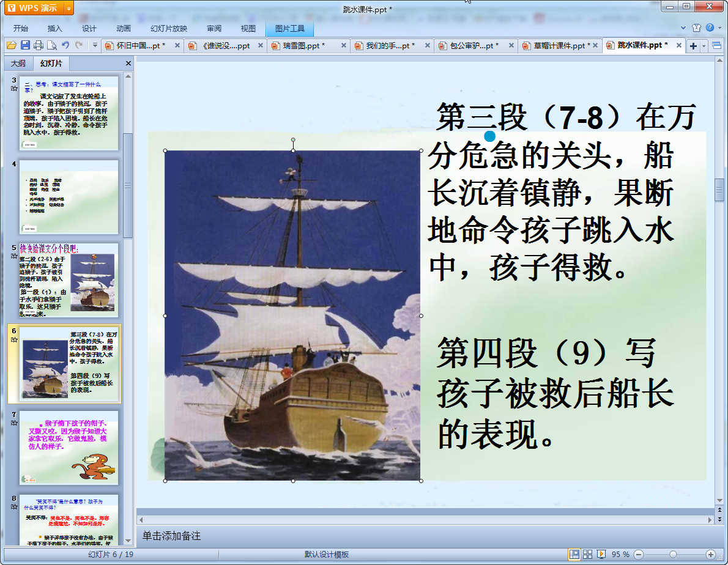Open print preview from the toolbar

(x=52, y=45)
